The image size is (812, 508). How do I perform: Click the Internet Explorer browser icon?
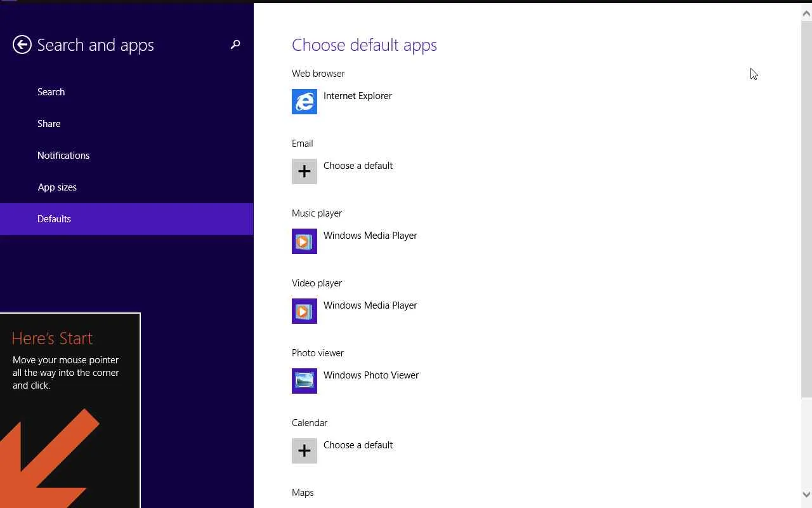tap(304, 102)
